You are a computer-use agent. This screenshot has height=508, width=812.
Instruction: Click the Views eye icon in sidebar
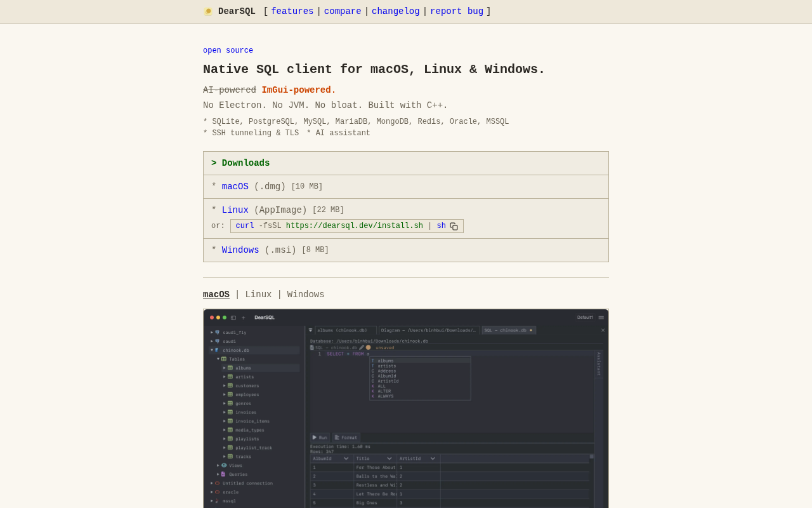[x=224, y=465]
